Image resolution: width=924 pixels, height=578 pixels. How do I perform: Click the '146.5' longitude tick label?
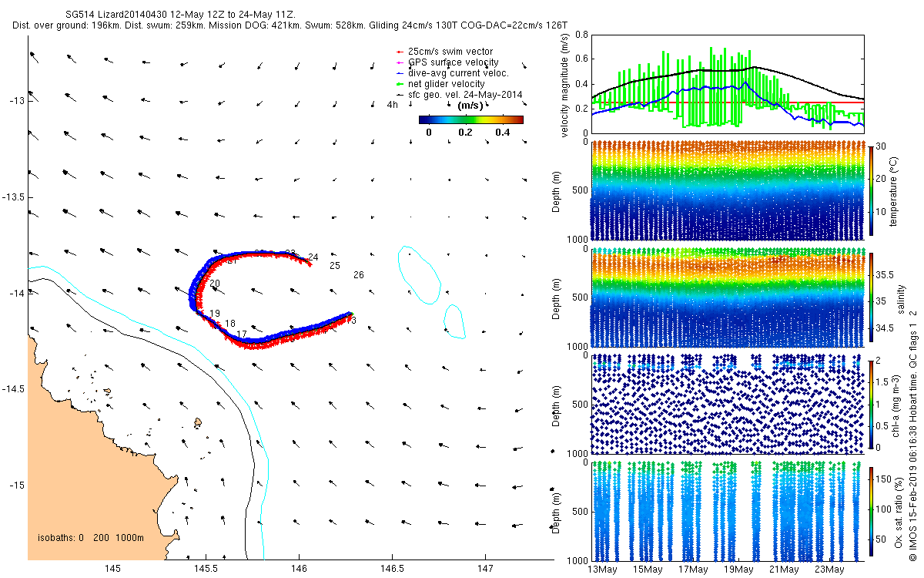coord(392,570)
